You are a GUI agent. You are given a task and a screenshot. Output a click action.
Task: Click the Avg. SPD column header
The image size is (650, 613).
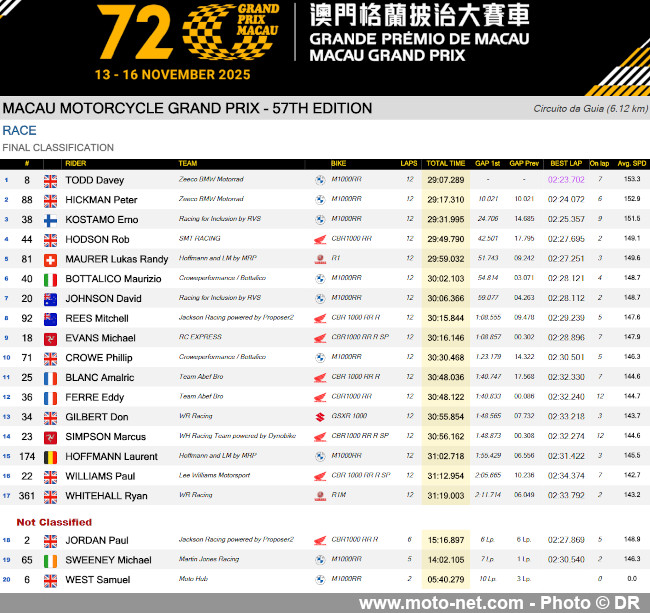coord(632,163)
